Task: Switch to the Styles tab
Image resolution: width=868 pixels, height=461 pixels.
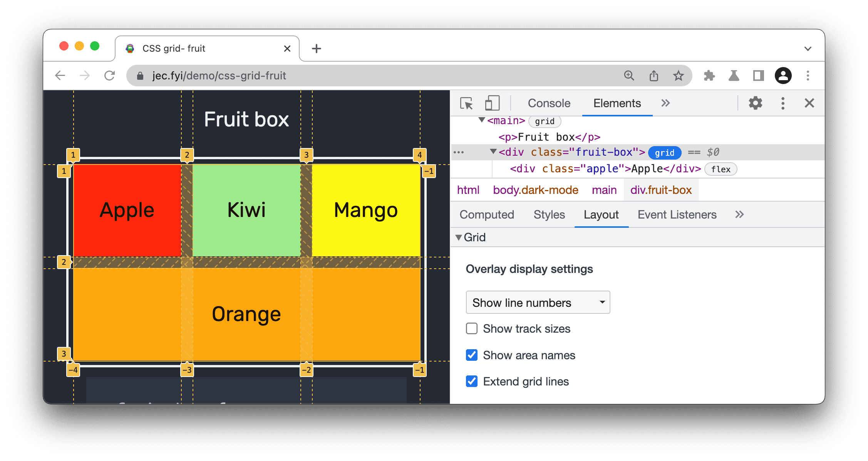Action: coord(548,215)
